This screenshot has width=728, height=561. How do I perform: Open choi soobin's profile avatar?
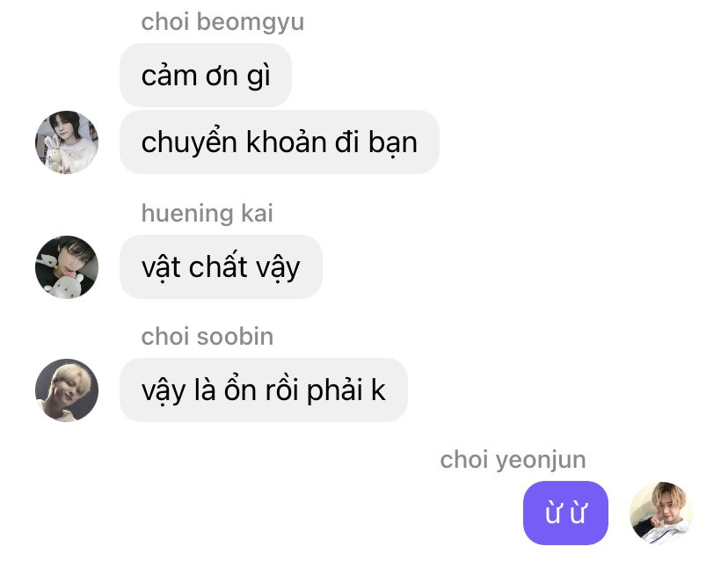[x=67, y=390]
